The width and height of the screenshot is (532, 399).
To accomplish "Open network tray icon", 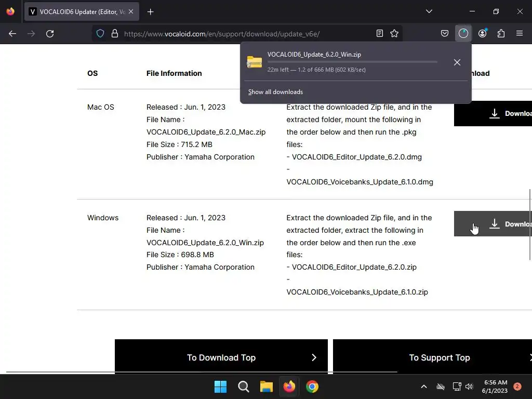I will click(x=457, y=387).
